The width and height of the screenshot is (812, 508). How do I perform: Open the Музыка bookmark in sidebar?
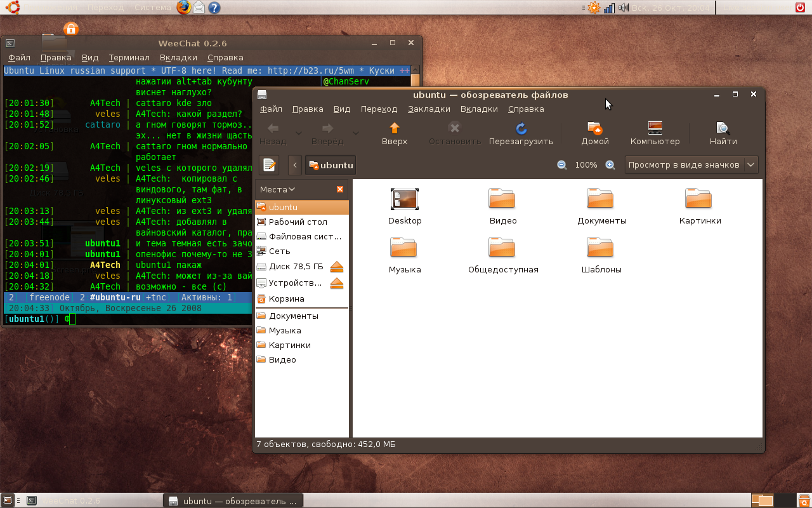click(x=302, y=330)
